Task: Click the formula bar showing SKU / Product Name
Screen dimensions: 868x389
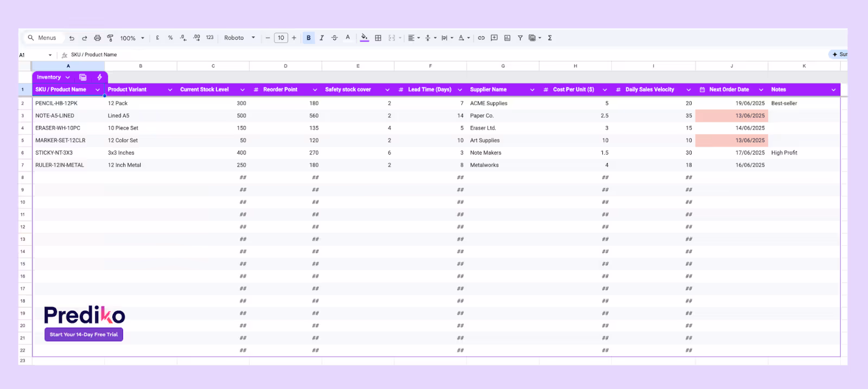Action: click(x=94, y=55)
